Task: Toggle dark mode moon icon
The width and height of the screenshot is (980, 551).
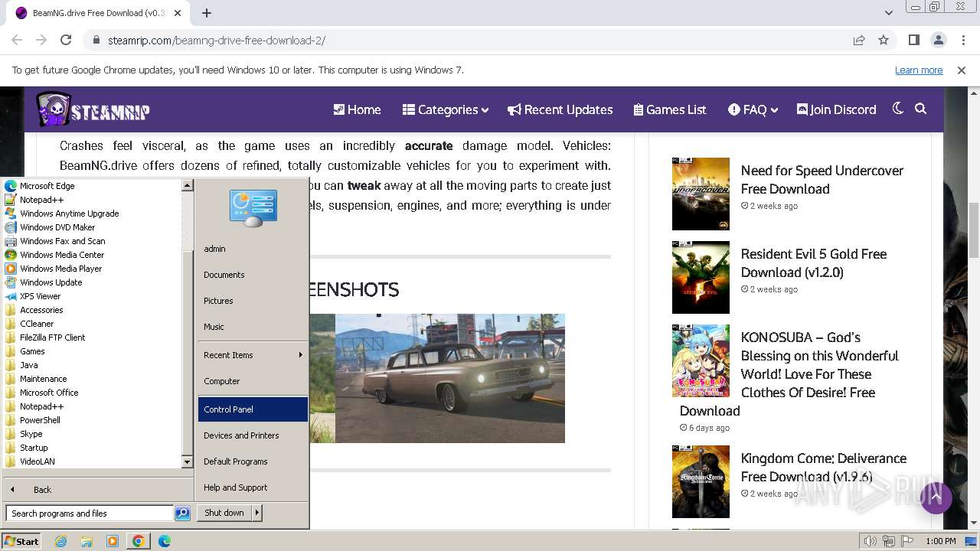Action: (898, 109)
